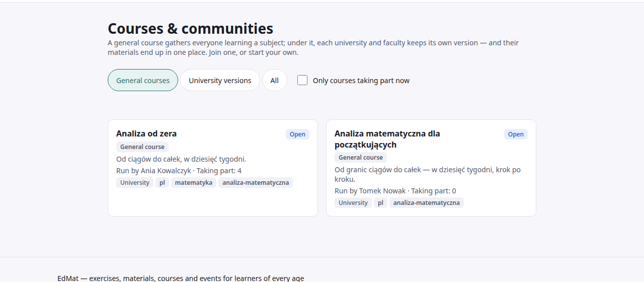Switch to University versions tab
The width and height of the screenshot is (644, 282).
[220, 80]
